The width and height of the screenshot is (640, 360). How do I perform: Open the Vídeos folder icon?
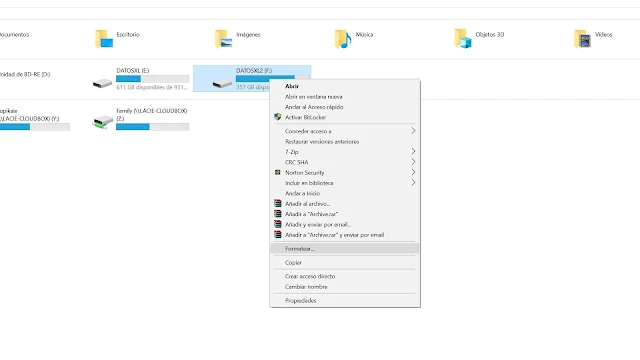582,39
